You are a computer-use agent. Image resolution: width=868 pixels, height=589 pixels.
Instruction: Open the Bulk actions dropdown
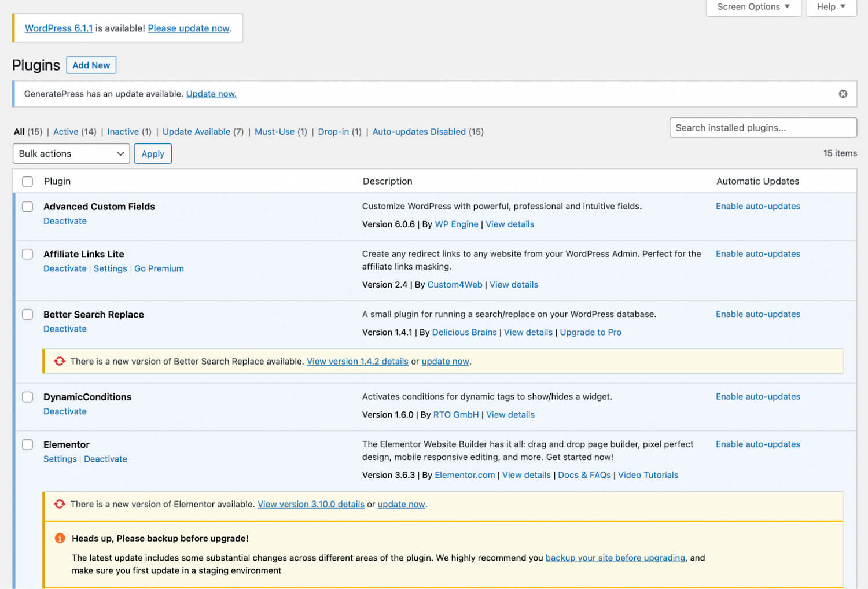pyautogui.click(x=71, y=153)
